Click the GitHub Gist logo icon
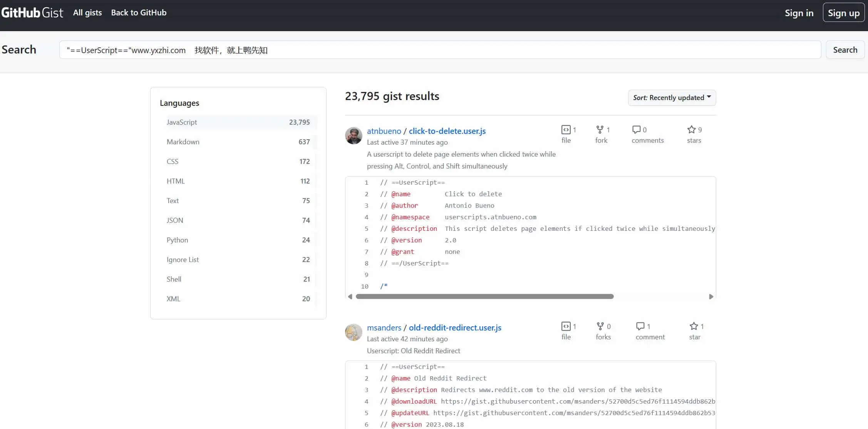 tap(32, 12)
